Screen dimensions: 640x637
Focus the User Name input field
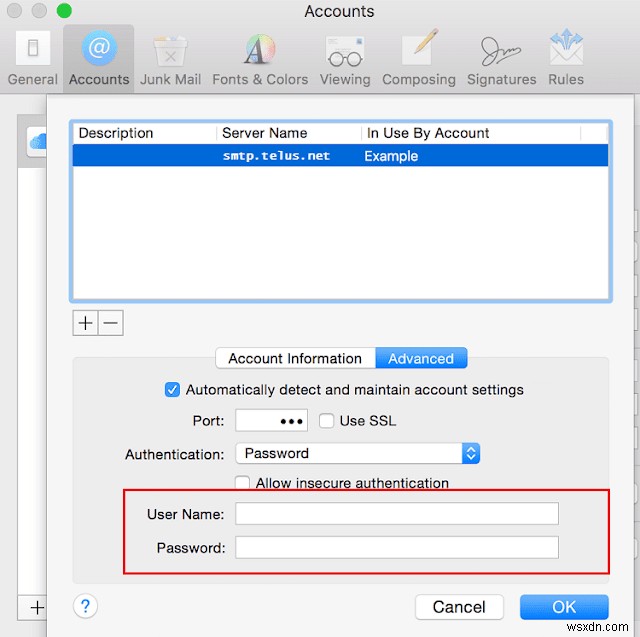[397, 513]
